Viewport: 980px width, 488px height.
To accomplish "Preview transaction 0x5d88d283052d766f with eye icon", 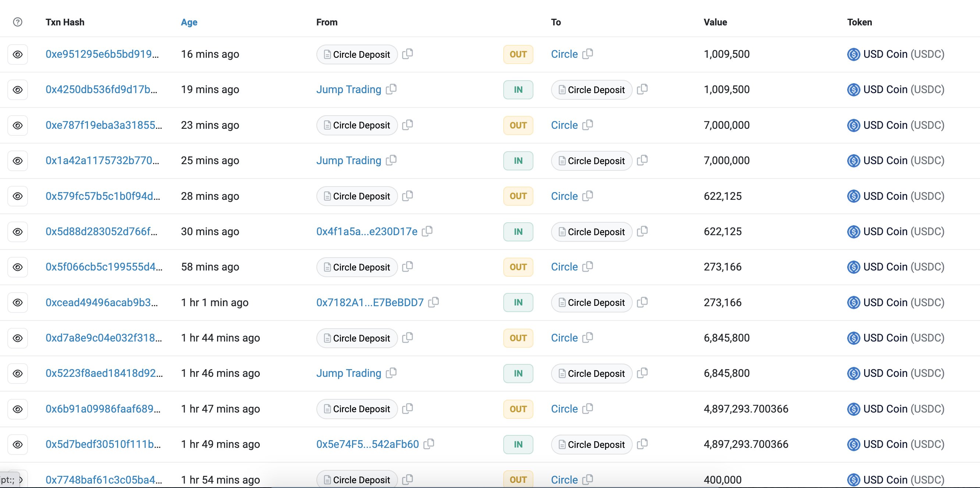I will tap(18, 232).
